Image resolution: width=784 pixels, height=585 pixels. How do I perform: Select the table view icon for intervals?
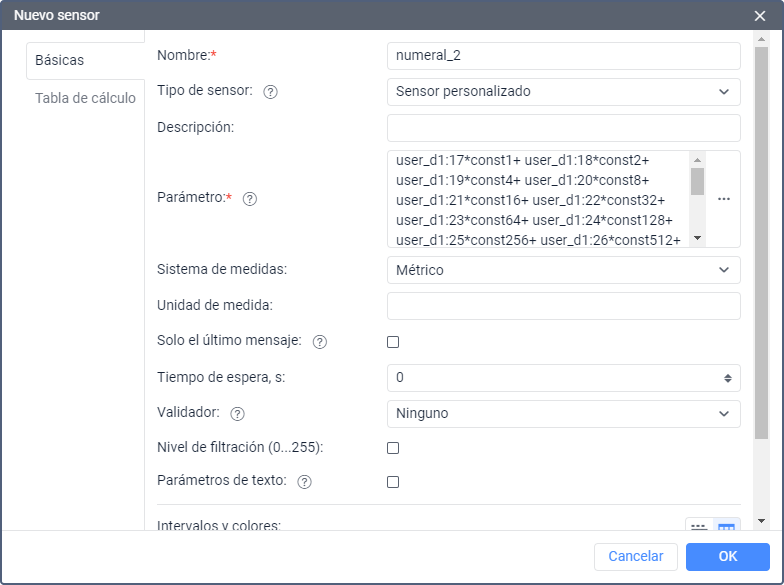(726, 526)
